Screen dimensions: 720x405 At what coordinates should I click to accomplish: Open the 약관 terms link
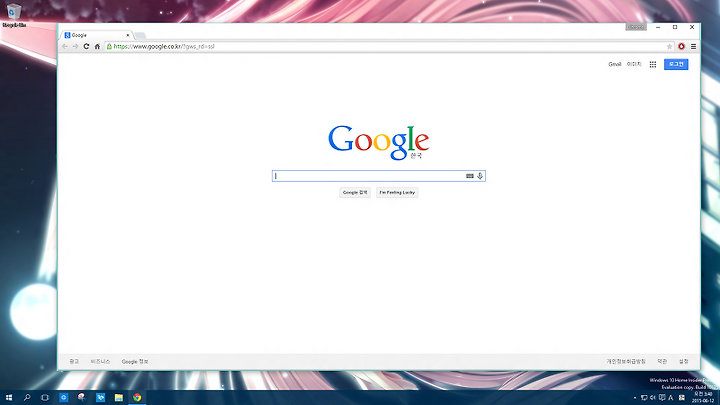tap(662, 361)
